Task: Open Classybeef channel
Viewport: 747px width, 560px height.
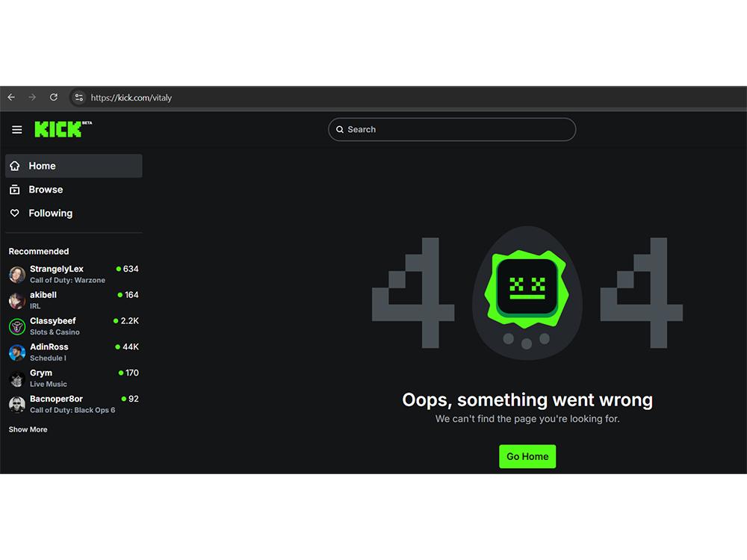Action: tap(74, 326)
